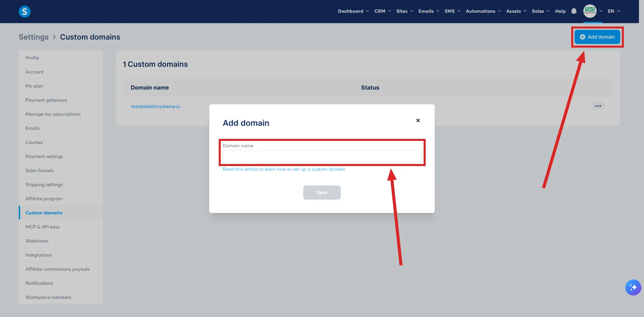Click the Systeme.io logo icon
Image resolution: width=644 pixels, height=317 pixels.
click(24, 11)
